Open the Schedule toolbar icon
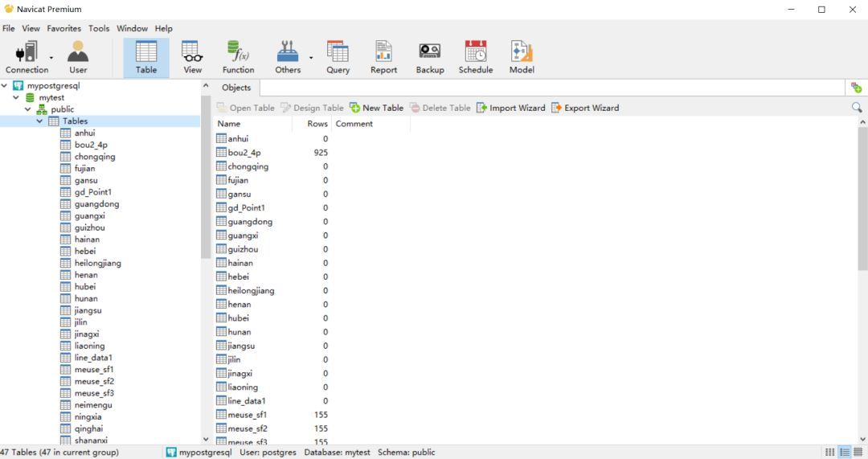 click(x=476, y=58)
